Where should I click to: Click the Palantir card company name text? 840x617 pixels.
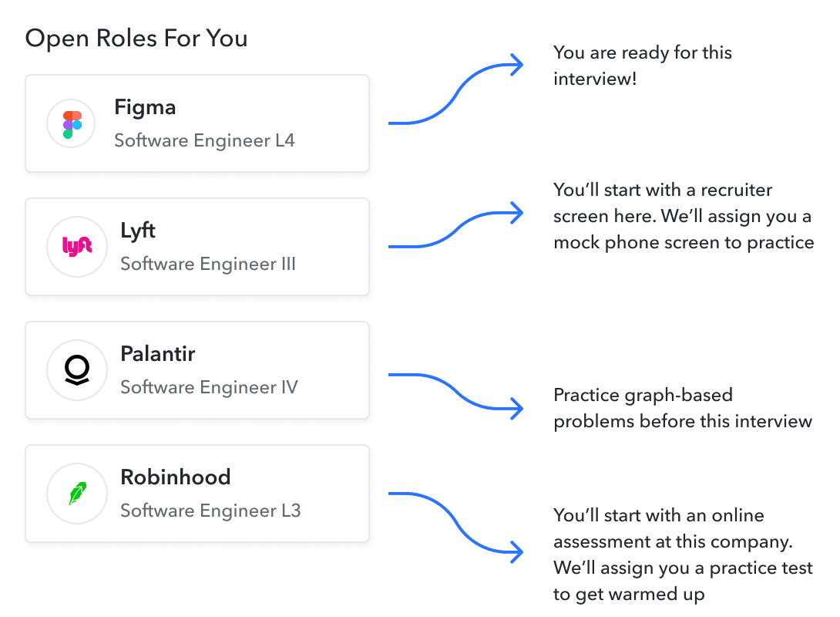(x=158, y=353)
